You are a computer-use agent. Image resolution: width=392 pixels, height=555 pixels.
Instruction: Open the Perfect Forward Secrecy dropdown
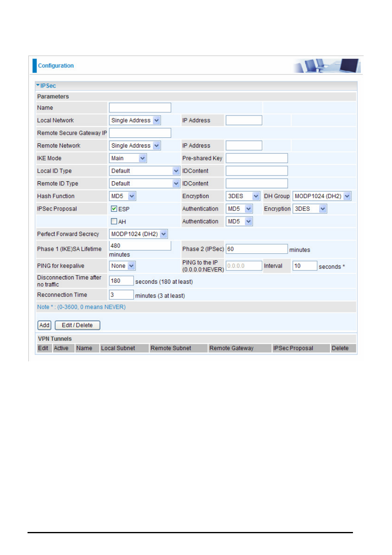138,234
